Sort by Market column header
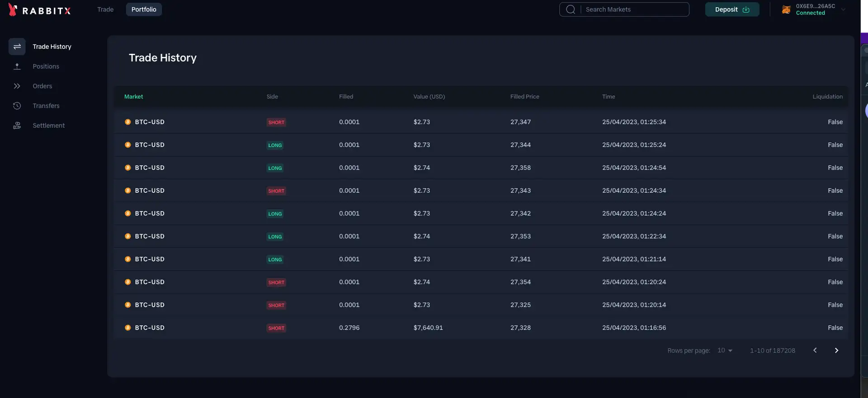Screen dimensions: 868x398 (x=133, y=97)
